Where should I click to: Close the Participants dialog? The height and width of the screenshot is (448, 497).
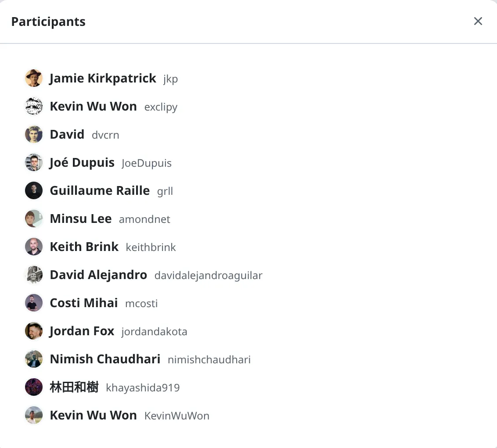[x=478, y=21]
